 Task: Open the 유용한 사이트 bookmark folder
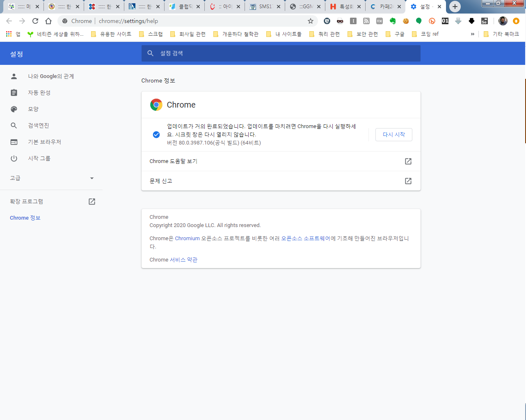[x=111, y=34]
